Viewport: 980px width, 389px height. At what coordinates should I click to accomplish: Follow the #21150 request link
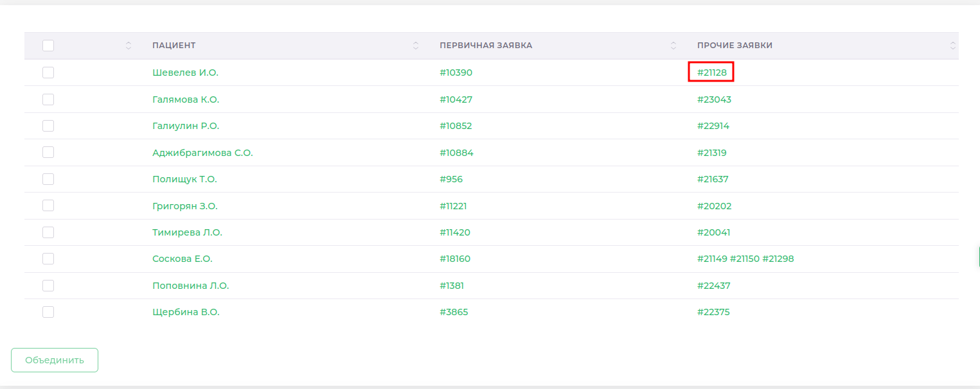745,259
